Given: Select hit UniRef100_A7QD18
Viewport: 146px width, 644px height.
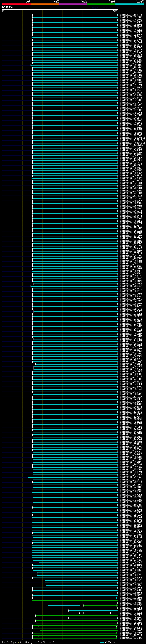Looking at the screenshot, I should [131, 613].
